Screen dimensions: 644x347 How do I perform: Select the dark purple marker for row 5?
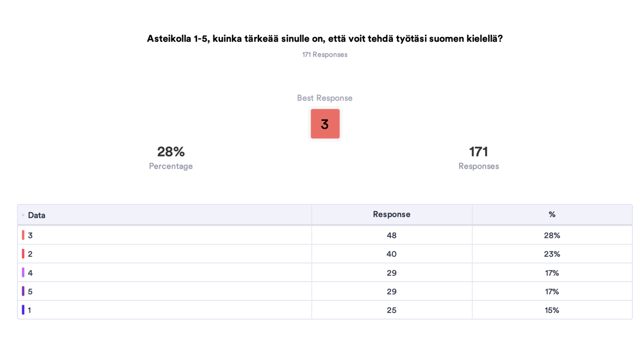pyautogui.click(x=23, y=291)
